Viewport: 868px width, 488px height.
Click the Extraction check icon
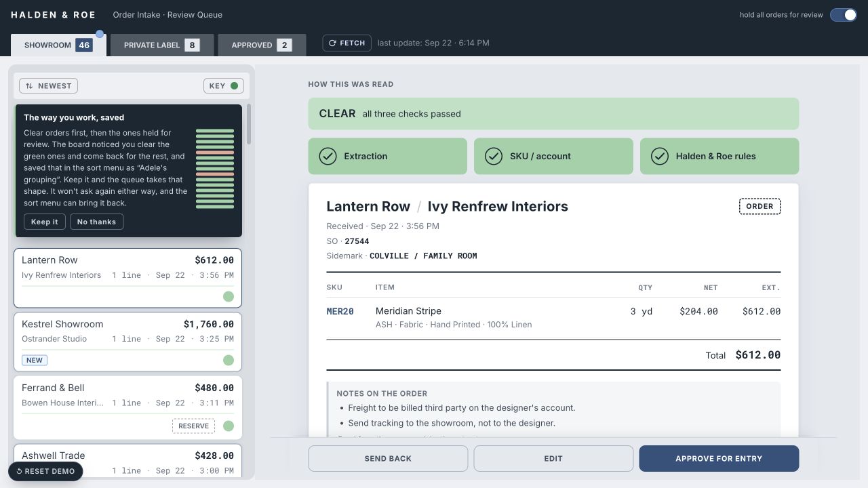click(328, 156)
